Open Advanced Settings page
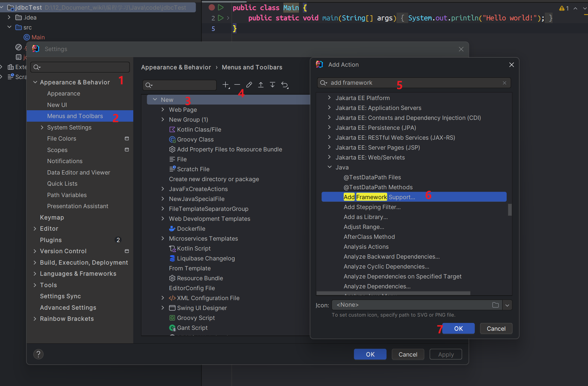The image size is (588, 386). tap(68, 308)
